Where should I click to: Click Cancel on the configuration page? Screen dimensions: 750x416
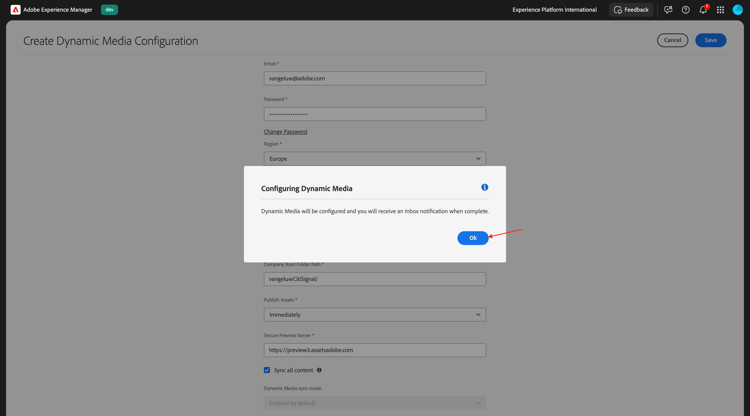click(672, 40)
